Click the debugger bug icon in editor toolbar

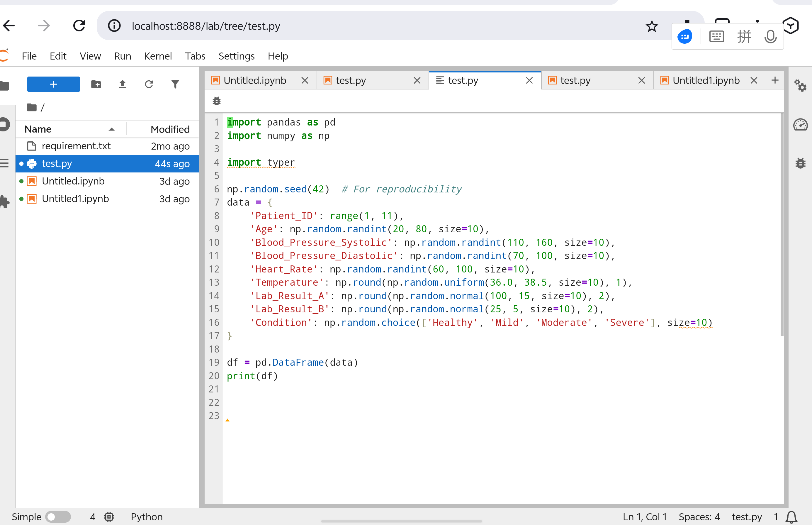coord(217,101)
